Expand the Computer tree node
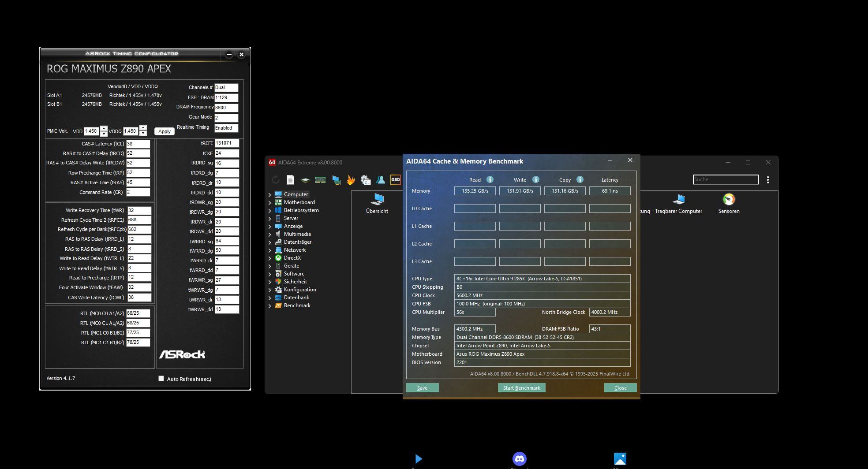The height and width of the screenshot is (469, 868). pos(269,194)
